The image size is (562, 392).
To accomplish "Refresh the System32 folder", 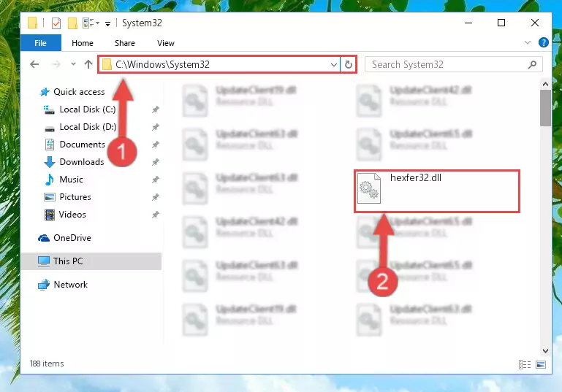I will tap(349, 65).
